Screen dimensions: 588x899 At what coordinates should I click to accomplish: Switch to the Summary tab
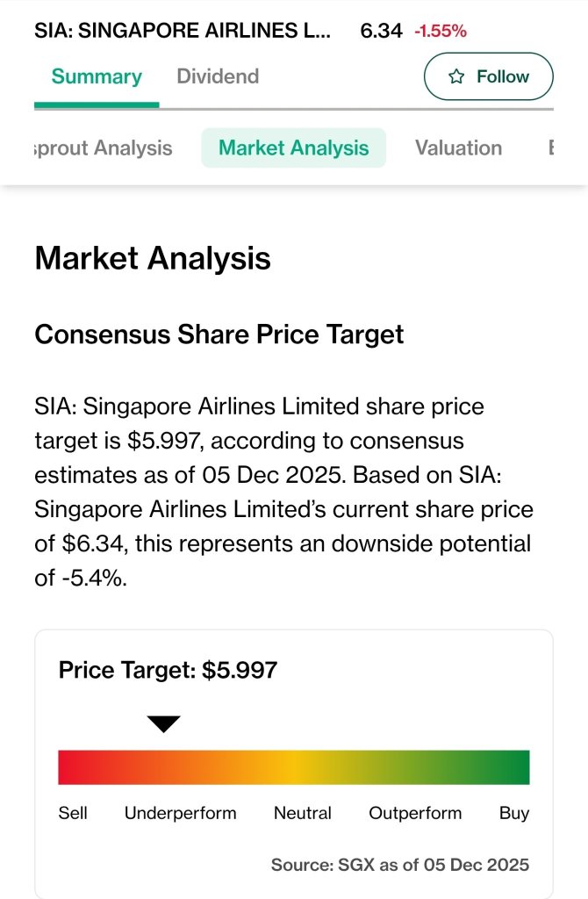tap(97, 76)
